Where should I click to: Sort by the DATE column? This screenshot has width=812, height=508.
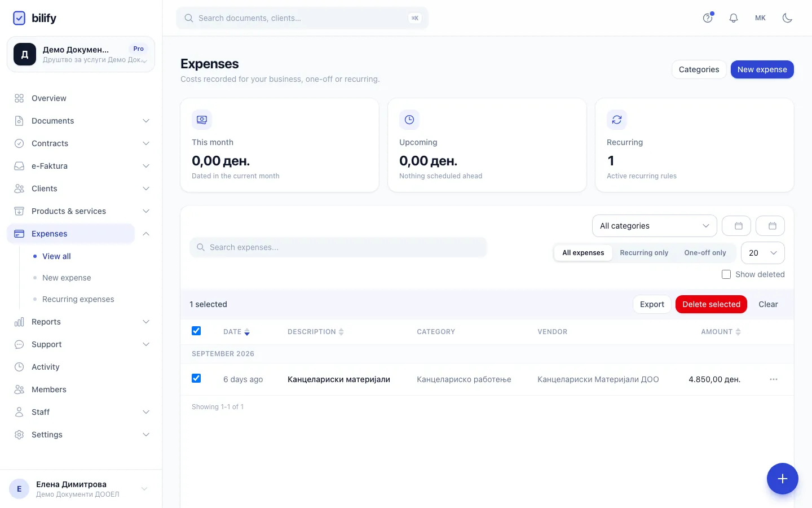[x=236, y=332]
